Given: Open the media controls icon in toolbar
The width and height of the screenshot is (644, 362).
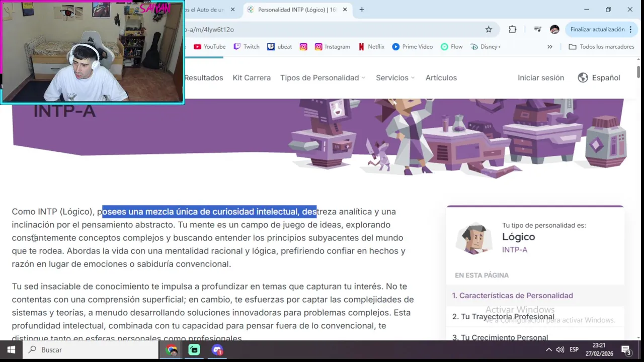Looking at the screenshot, I should pos(537,30).
